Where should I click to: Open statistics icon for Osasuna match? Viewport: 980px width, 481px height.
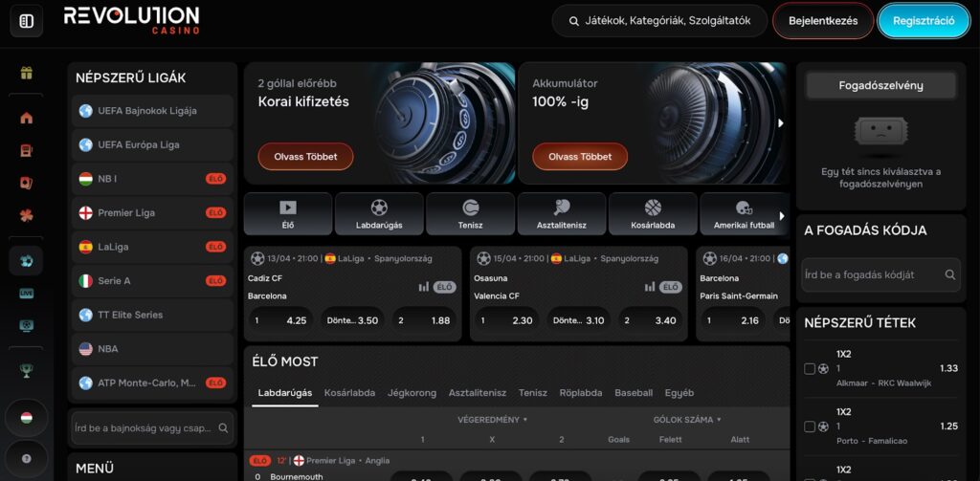(x=650, y=287)
